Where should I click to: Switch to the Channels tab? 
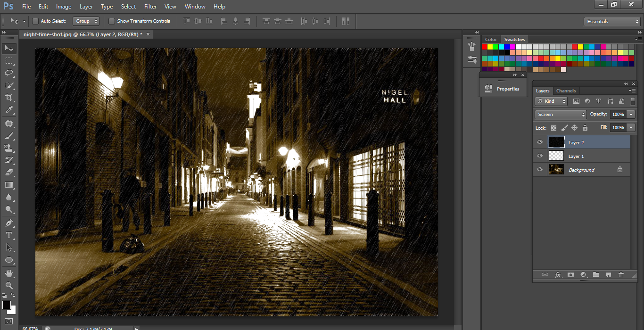pyautogui.click(x=566, y=91)
